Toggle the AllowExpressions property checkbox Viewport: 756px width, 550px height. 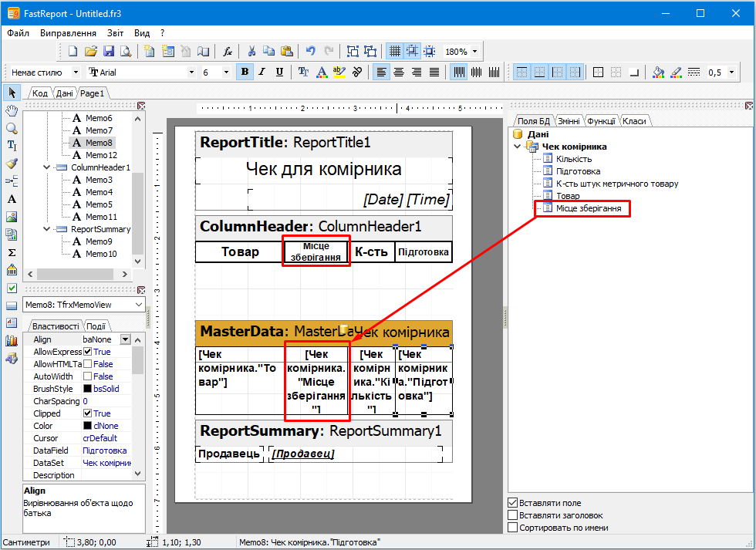click(87, 352)
